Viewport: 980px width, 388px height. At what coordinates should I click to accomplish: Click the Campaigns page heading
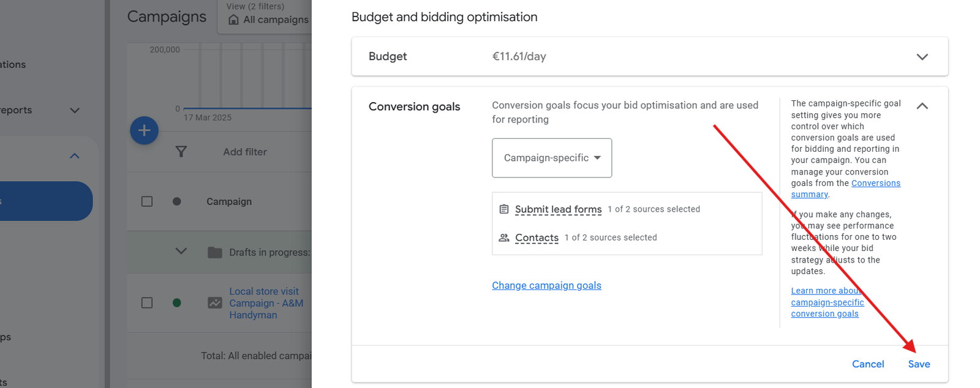167,17
